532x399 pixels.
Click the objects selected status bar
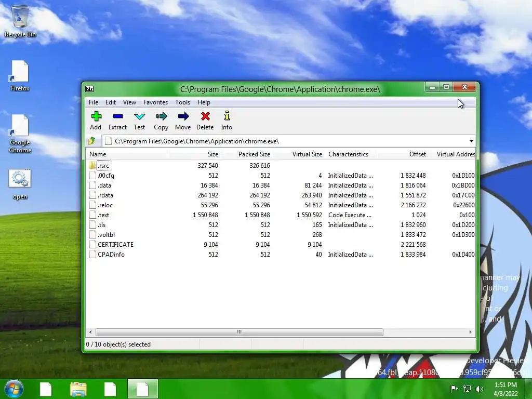(x=118, y=344)
